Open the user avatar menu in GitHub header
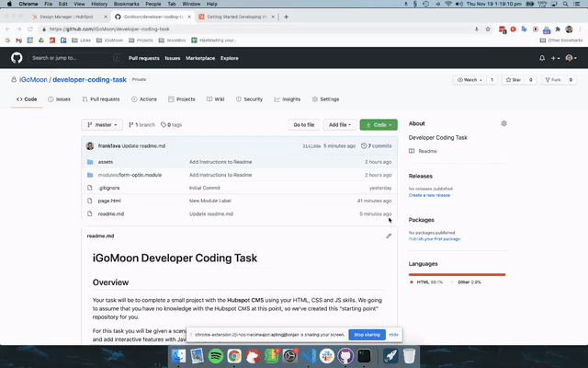This screenshot has height=368, width=588. click(x=571, y=58)
